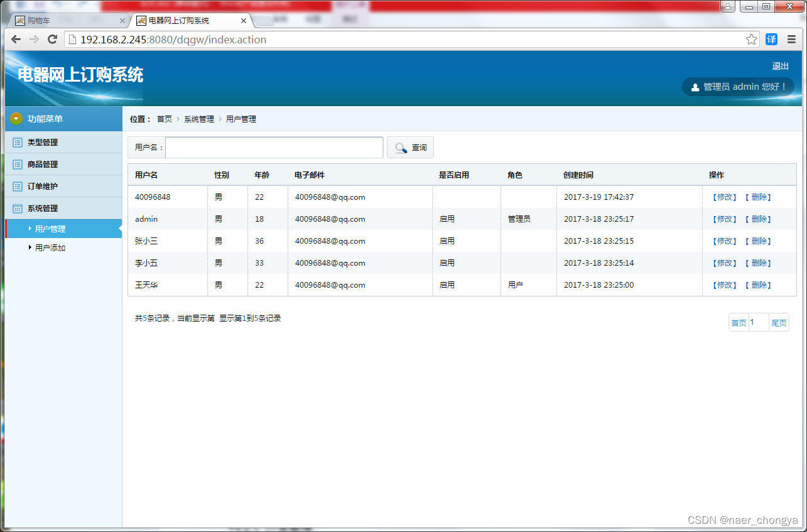Screen dimensions: 807x532
Task: Open the Chrome menu icon
Action: click(x=791, y=40)
